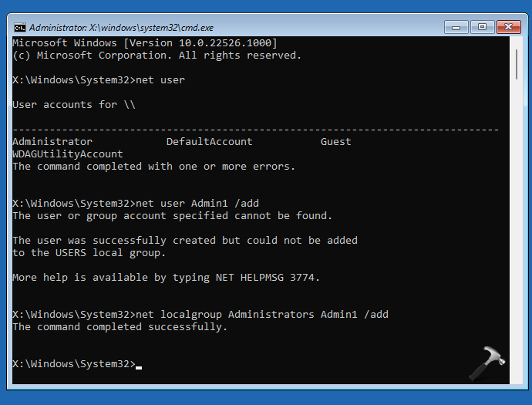The width and height of the screenshot is (532, 405).
Task: Click the first 'net user' command text
Action: 160,80
